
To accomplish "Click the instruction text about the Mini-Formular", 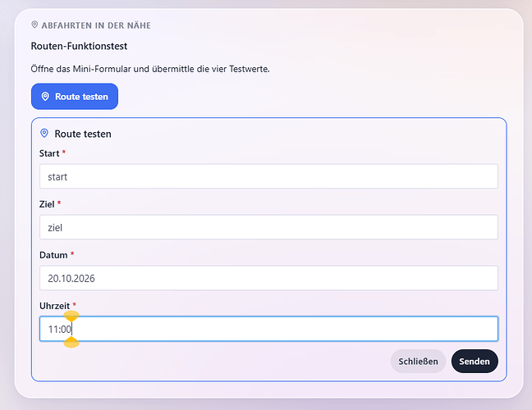I will point(150,69).
